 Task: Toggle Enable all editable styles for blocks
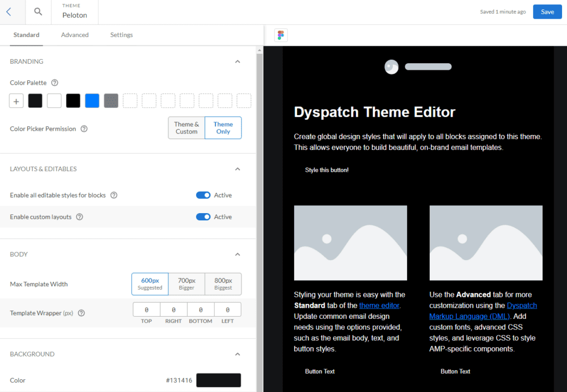point(203,195)
